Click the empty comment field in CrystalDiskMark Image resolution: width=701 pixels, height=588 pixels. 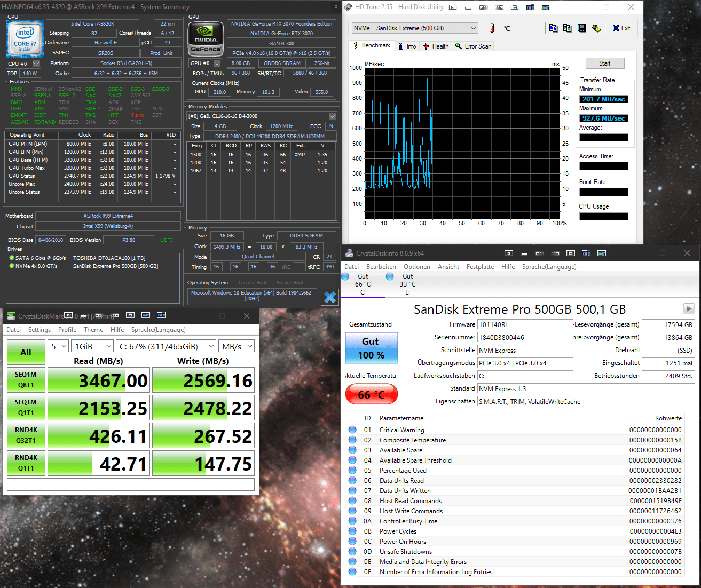coord(130,484)
